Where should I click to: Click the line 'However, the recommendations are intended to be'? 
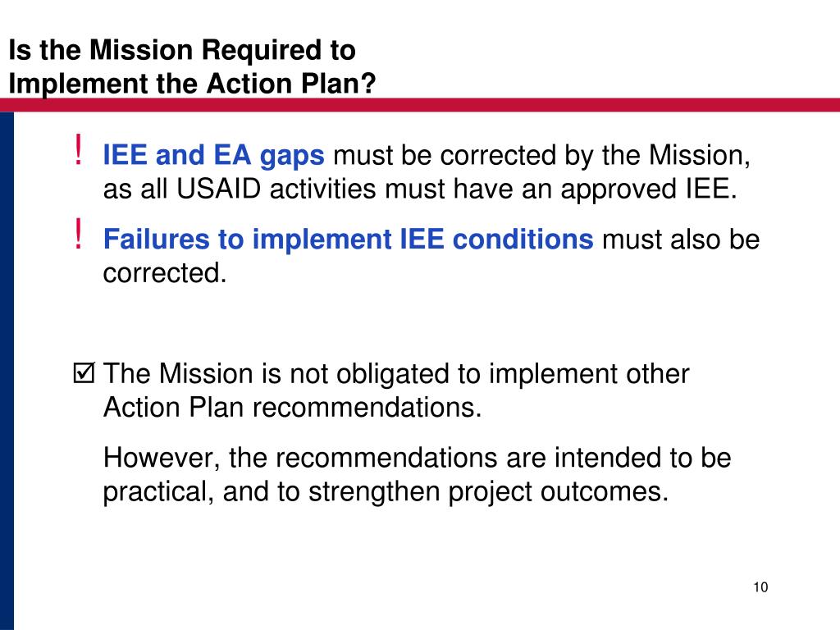417,458
